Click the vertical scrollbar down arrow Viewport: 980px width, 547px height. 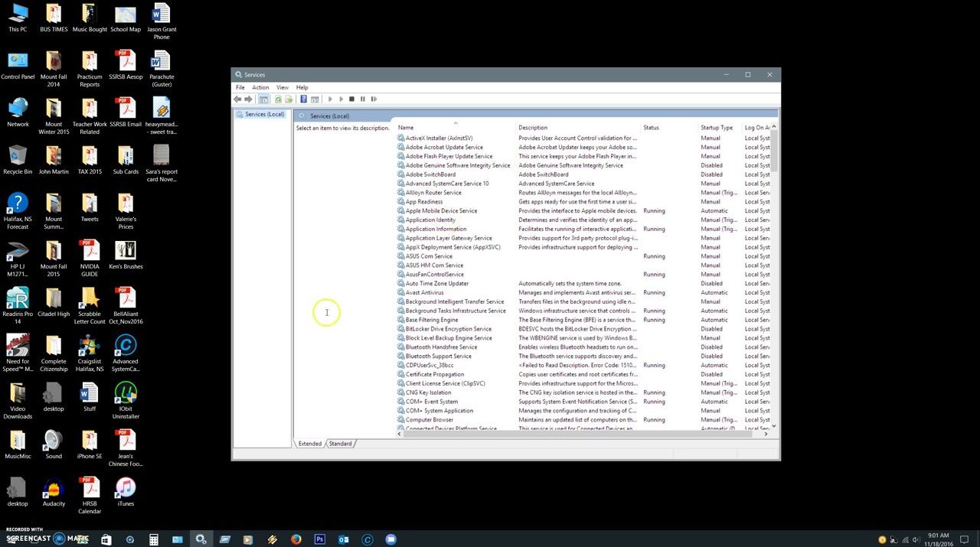pyautogui.click(x=774, y=425)
